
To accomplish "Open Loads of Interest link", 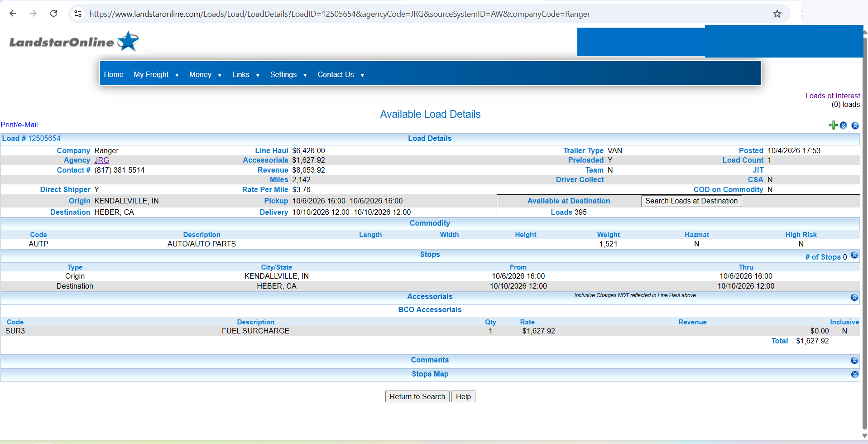I will tap(832, 96).
